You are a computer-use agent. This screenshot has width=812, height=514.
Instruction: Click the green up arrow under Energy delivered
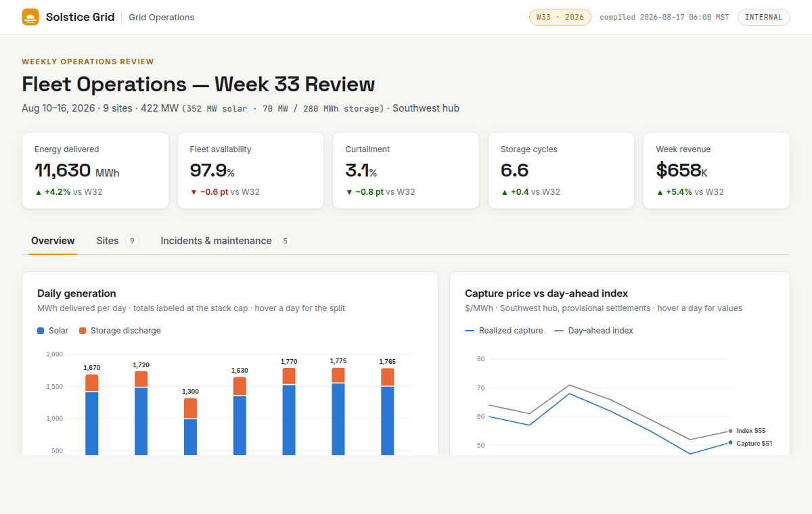pos(39,192)
